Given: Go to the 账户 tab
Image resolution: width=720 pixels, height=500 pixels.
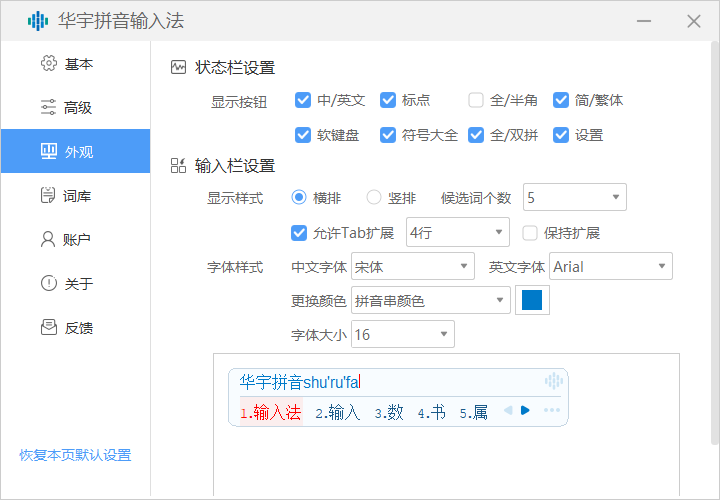Looking at the screenshot, I should pyautogui.click(x=75, y=239).
